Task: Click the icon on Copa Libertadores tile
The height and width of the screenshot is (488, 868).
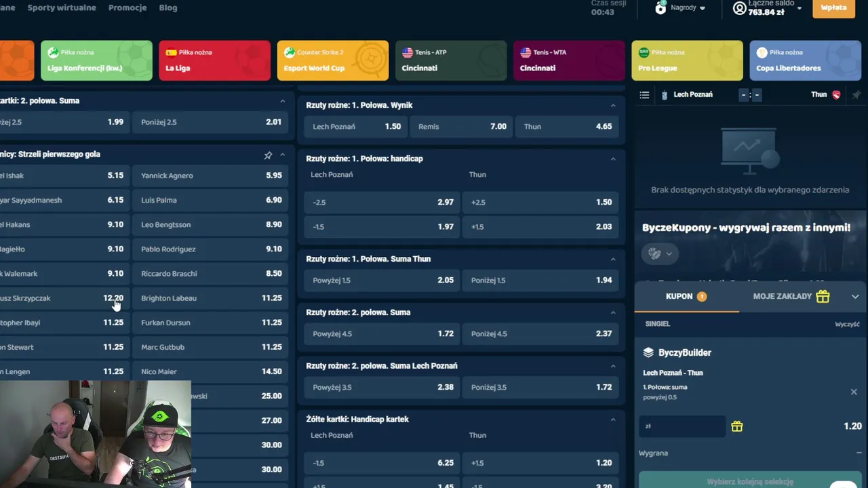Action: tap(762, 52)
